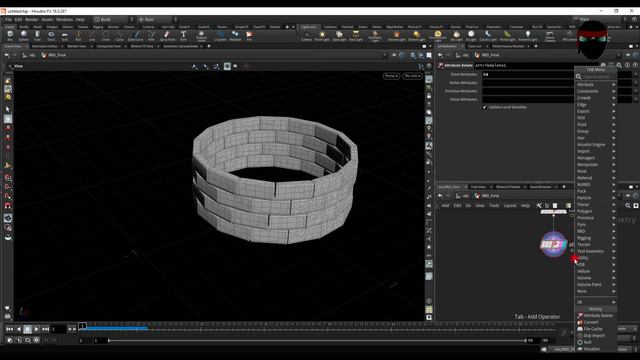Select the snapping magnet tool in left toolbar
The image size is (640, 360).
click(8, 206)
